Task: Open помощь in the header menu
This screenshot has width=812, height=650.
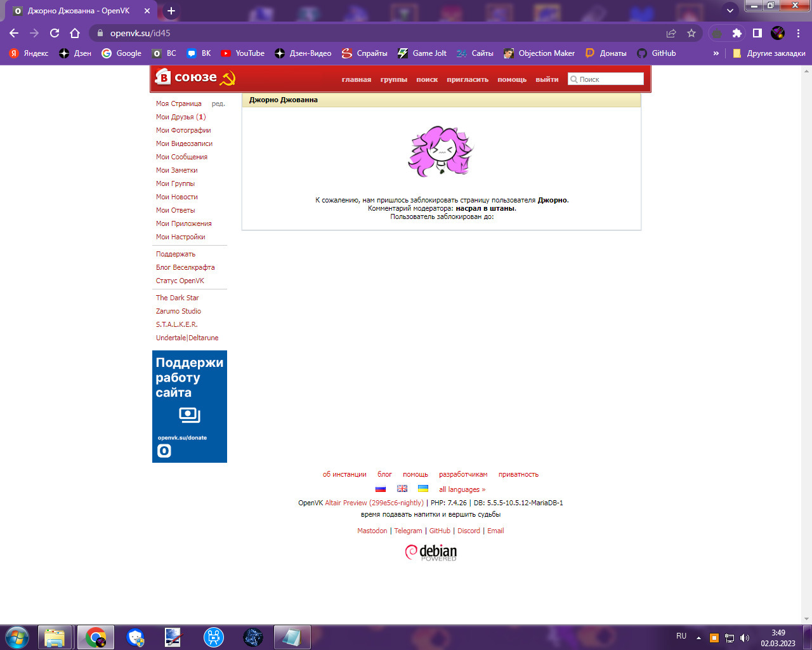Action: pyautogui.click(x=512, y=79)
